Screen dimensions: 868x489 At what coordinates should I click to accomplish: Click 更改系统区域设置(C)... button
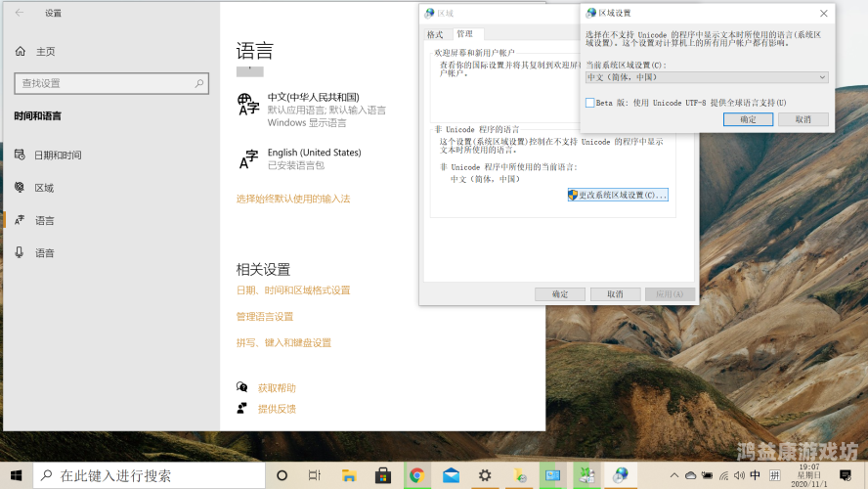pos(618,195)
